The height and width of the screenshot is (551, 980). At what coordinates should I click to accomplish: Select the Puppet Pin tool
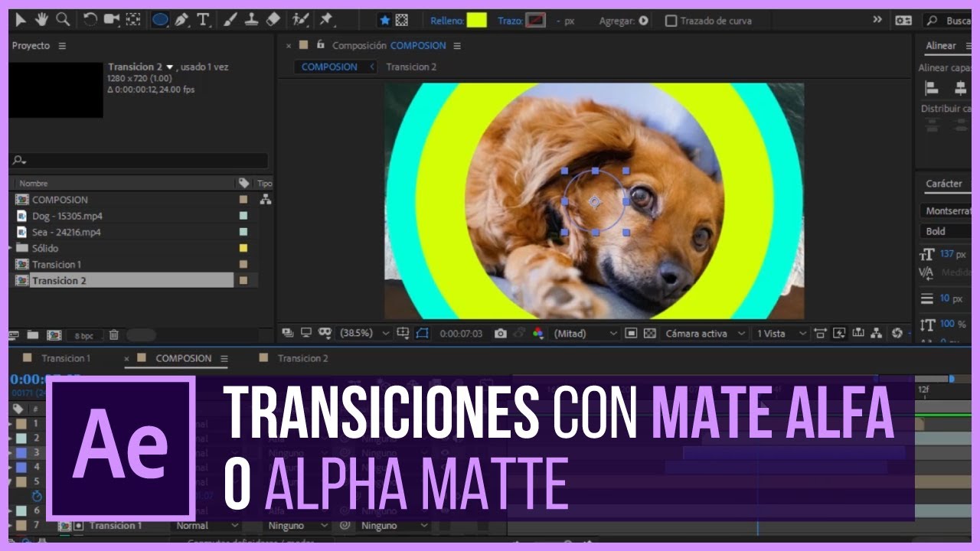327,20
